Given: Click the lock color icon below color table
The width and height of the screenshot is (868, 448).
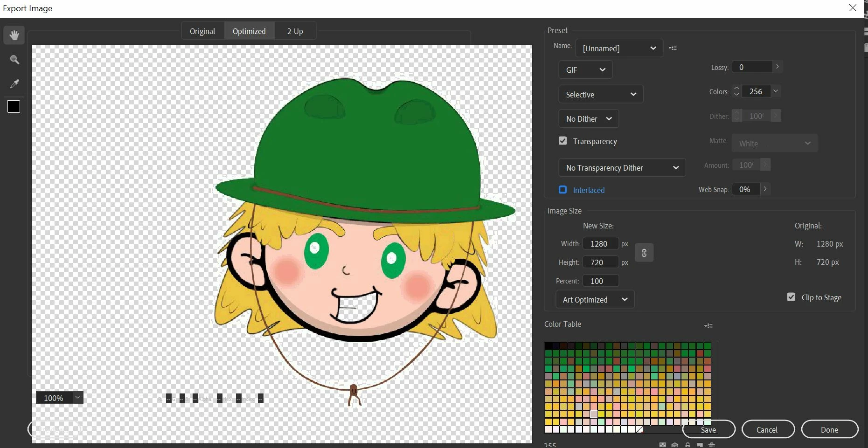Looking at the screenshot, I should [687, 445].
